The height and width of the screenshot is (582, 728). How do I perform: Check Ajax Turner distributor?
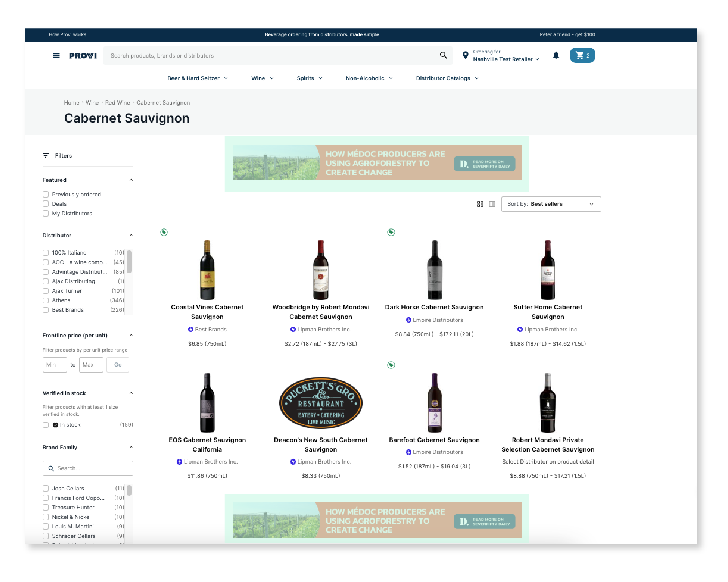point(46,291)
